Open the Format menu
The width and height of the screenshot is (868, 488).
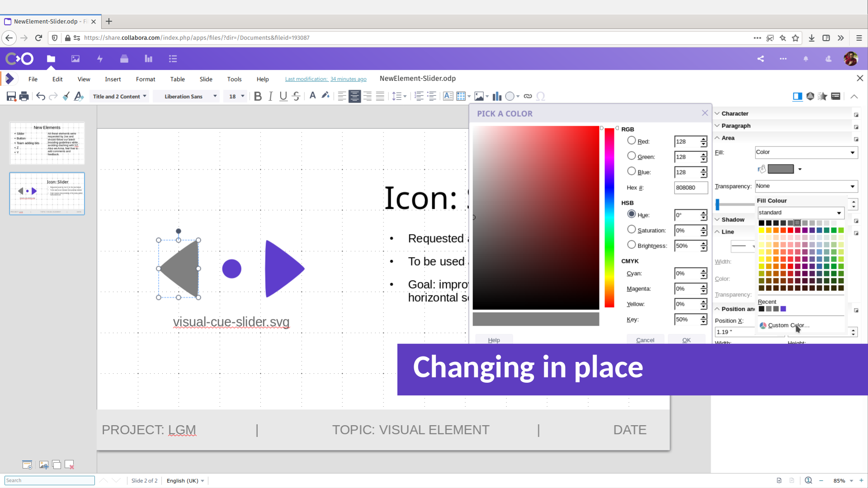[145, 79]
